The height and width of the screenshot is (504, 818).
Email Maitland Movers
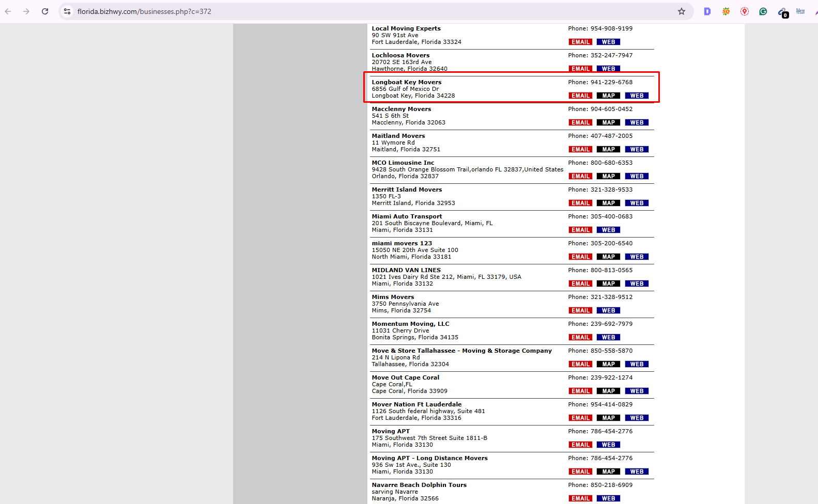click(580, 150)
